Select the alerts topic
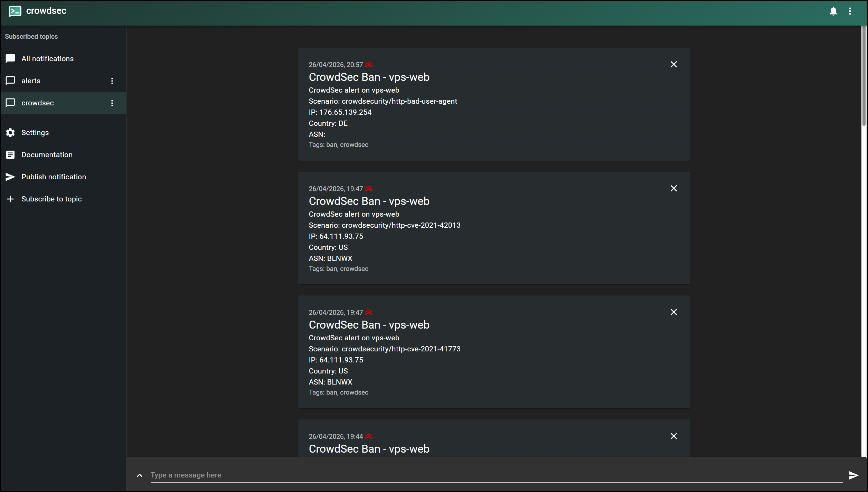Viewport: 868px width, 492px height. tap(63, 81)
